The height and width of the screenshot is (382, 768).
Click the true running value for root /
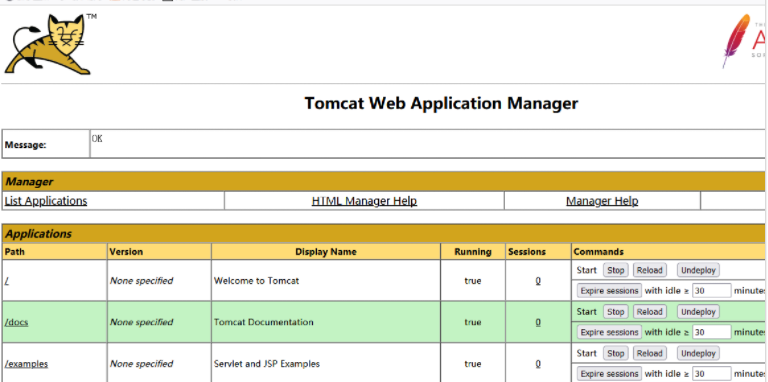[473, 281]
